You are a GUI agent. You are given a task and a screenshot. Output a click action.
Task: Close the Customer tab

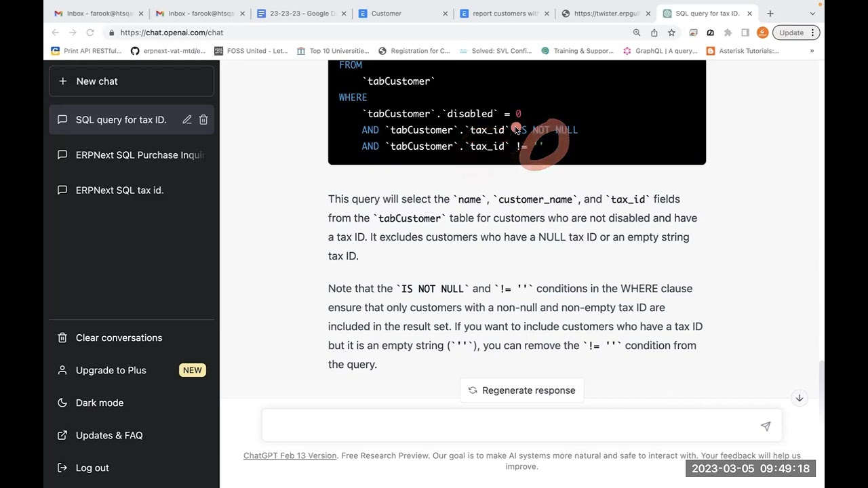[x=445, y=14]
